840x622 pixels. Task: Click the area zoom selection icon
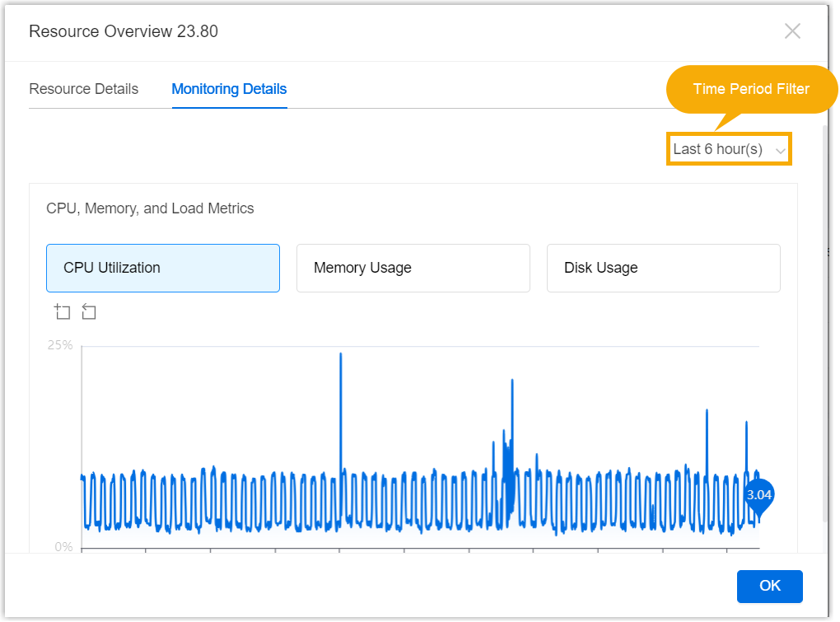click(x=63, y=312)
